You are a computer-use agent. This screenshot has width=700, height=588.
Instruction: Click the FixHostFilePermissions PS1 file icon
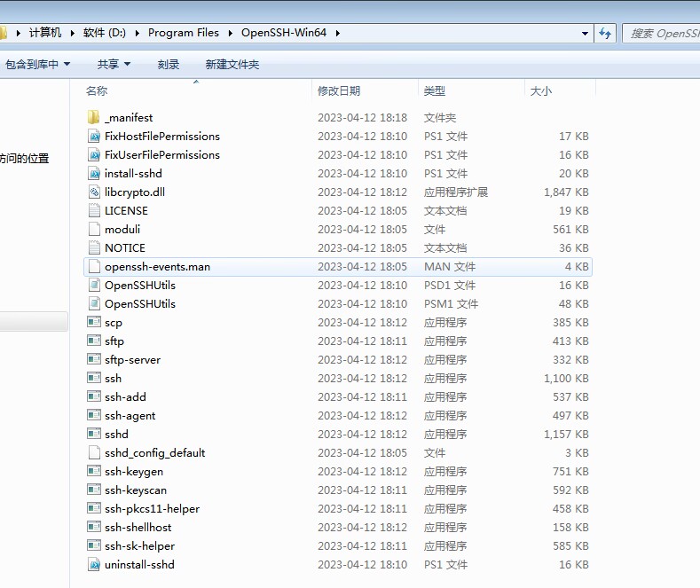pyautogui.click(x=94, y=136)
